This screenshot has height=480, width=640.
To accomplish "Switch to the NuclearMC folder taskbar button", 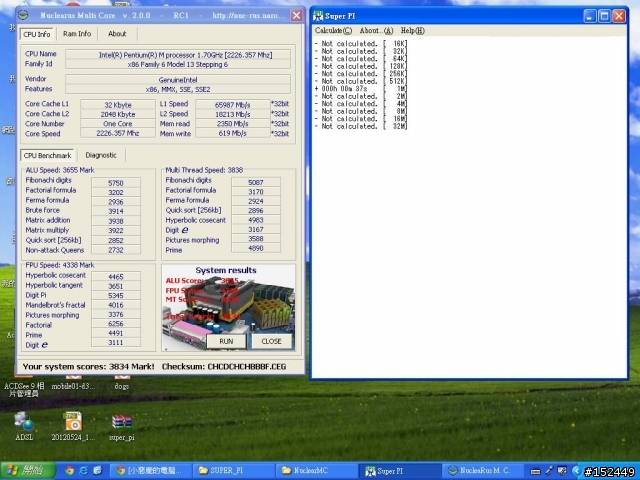I will coord(316,471).
